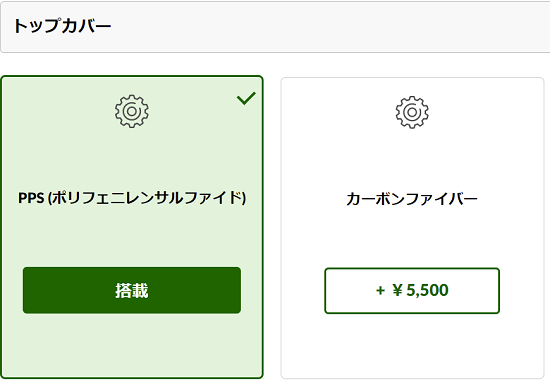Viewport: 550px width, 388px height.
Task: Click the PPS (ポリフェニレンサルファイド) label text
Action: coord(132,198)
